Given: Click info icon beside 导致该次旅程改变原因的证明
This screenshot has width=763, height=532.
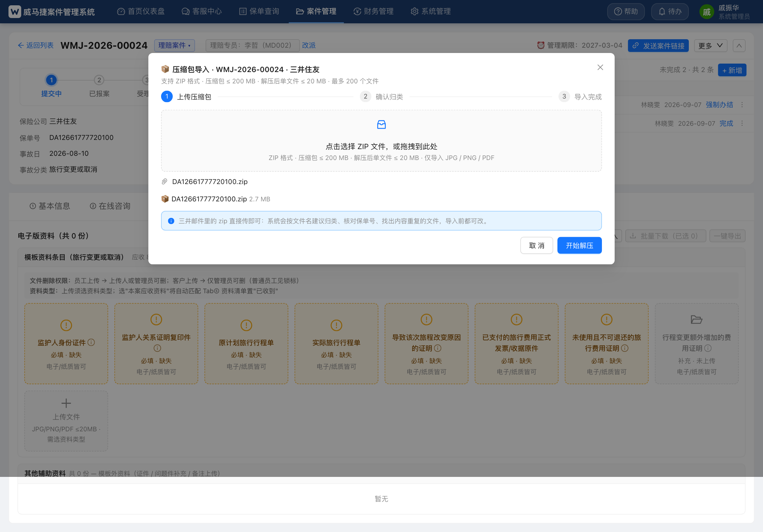Looking at the screenshot, I should point(438,348).
